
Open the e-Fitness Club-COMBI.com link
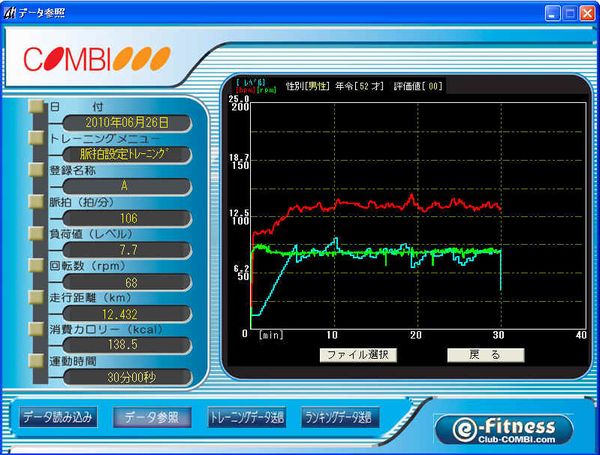click(x=504, y=430)
